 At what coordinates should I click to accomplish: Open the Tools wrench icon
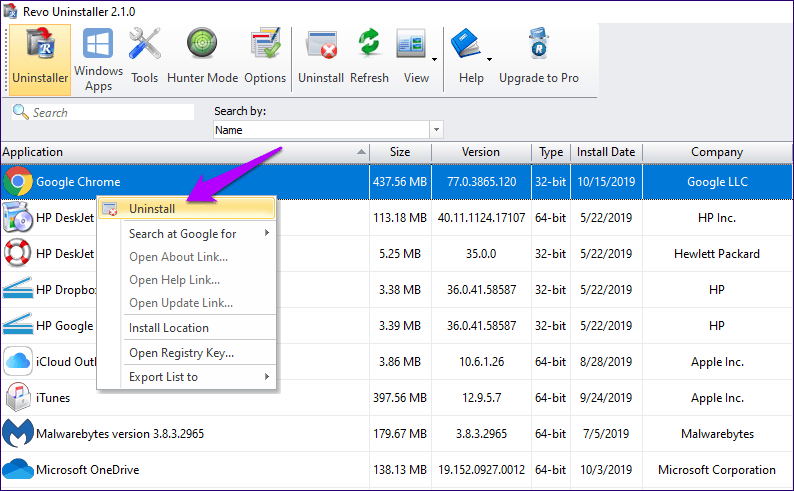(x=144, y=43)
